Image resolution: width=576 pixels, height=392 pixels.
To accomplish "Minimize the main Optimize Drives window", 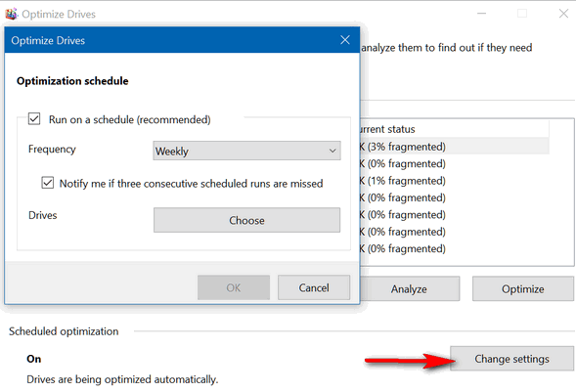I will [481, 14].
